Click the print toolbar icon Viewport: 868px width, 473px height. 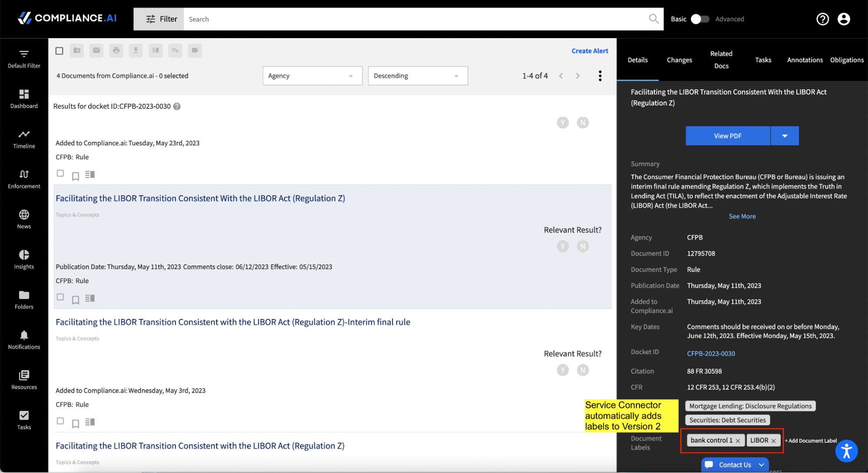click(116, 50)
